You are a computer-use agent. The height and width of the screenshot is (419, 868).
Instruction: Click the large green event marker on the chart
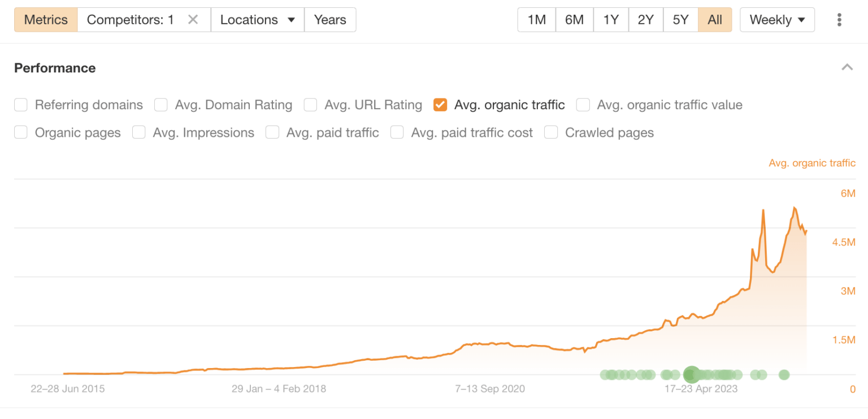(692, 374)
